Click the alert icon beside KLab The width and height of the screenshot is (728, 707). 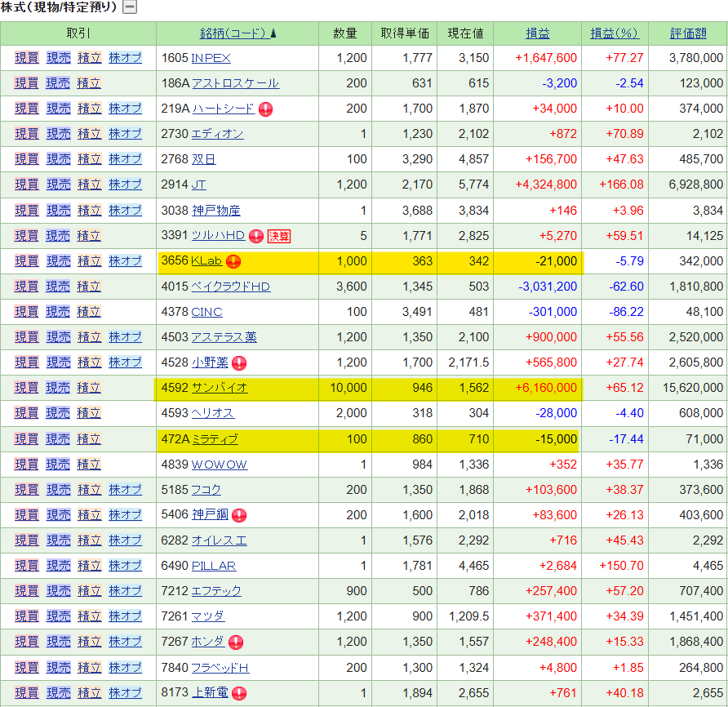click(x=233, y=261)
